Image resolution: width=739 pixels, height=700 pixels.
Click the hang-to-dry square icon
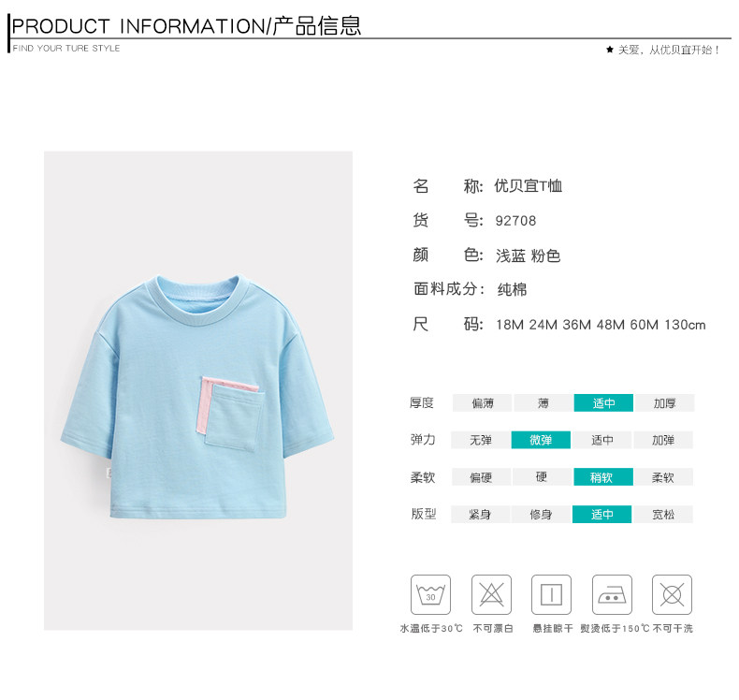pos(551,594)
